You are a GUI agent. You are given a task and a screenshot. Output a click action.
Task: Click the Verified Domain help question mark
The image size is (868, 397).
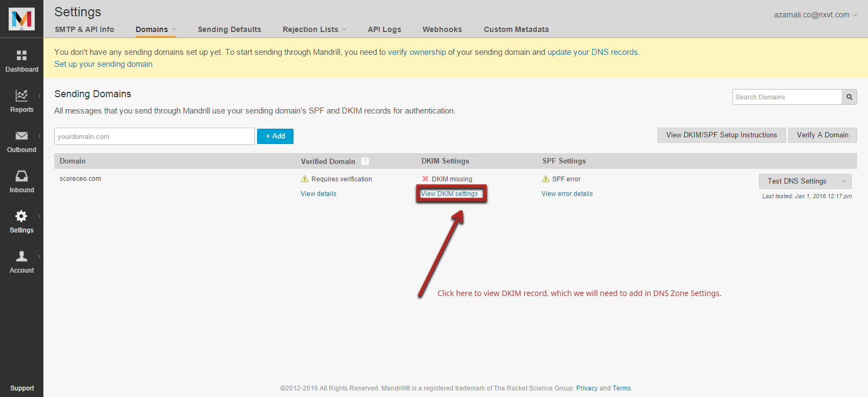point(365,161)
